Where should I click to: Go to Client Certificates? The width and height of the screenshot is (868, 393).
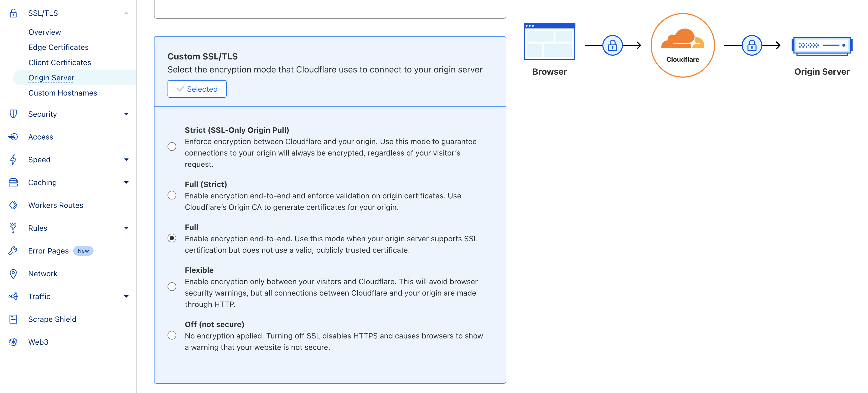coord(60,62)
